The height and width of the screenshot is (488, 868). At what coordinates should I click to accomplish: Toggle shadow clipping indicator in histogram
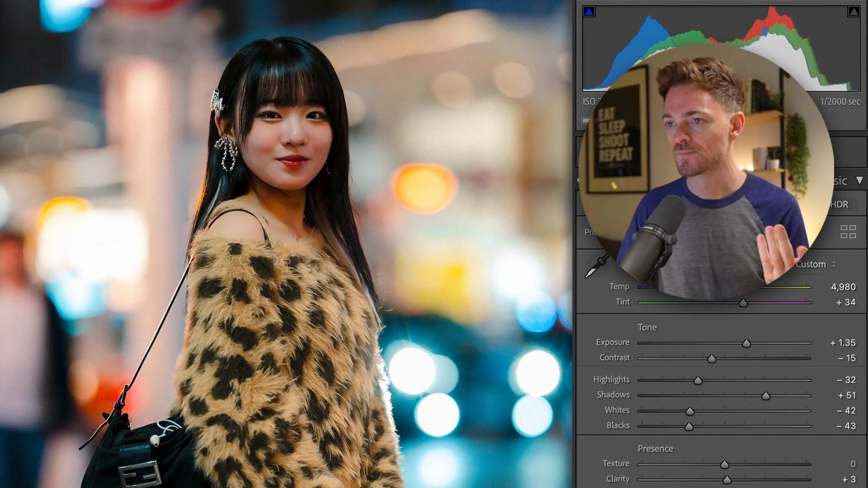589,12
